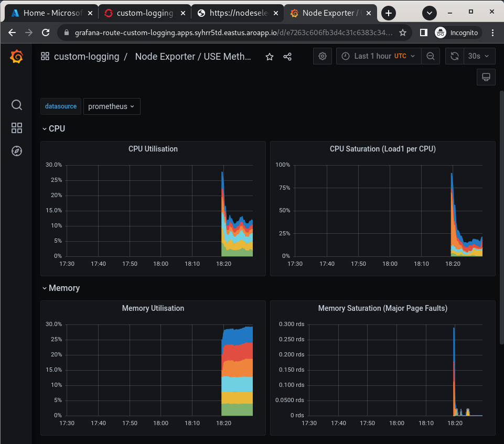This screenshot has width=504, height=444.
Task: Collapse the CPU row
Action: tap(54, 128)
